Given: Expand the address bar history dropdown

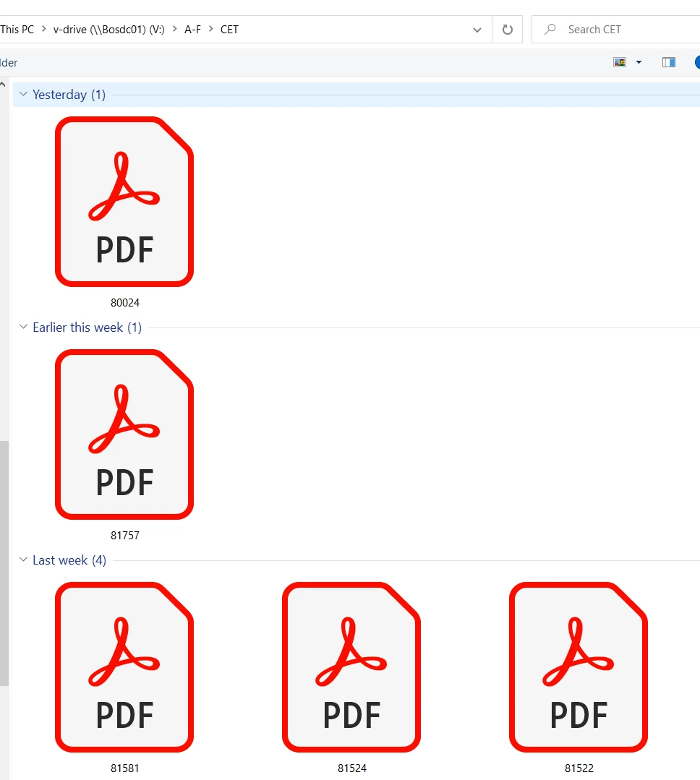Looking at the screenshot, I should pyautogui.click(x=477, y=30).
